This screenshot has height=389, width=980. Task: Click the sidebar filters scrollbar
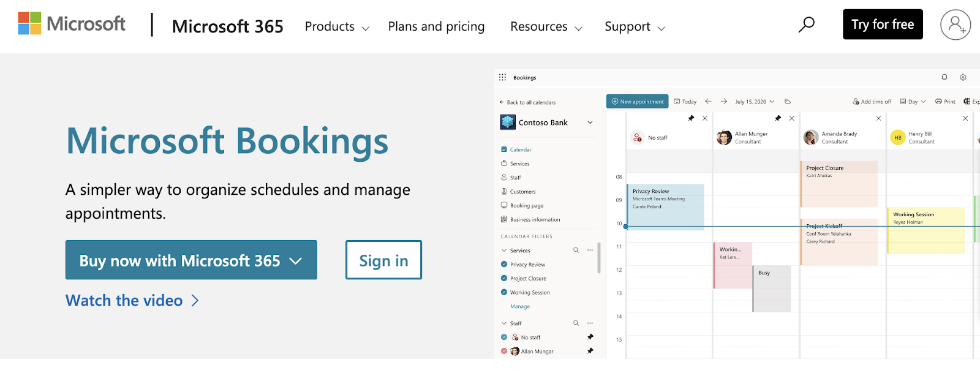click(599, 258)
